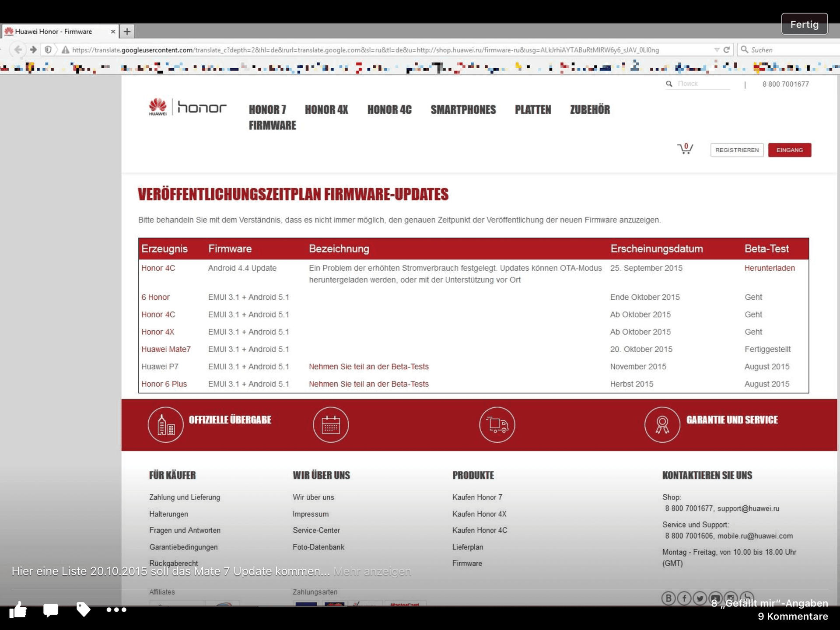
Task: Open the URL history dropdown arrow
Action: (717, 50)
